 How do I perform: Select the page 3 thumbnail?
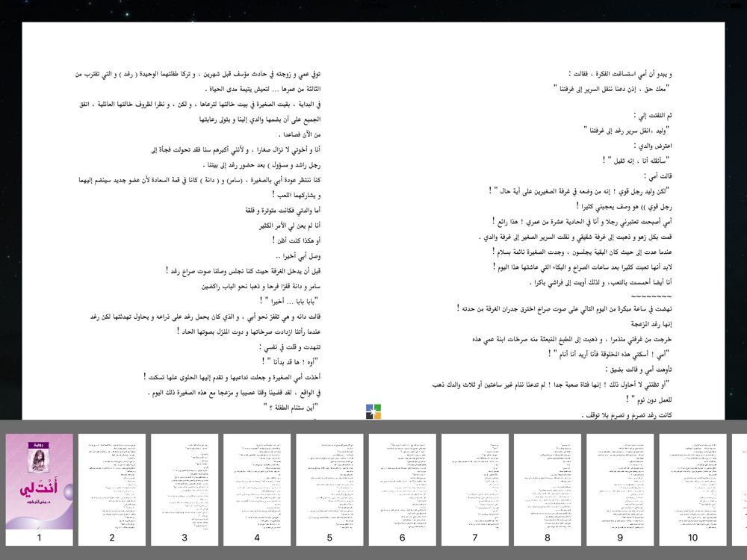[x=185, y=489]
